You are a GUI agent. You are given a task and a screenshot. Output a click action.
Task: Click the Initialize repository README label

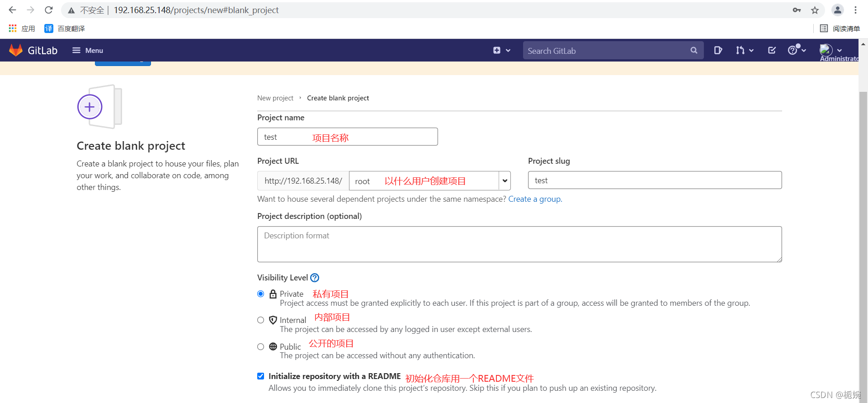[x=335, y=376]
